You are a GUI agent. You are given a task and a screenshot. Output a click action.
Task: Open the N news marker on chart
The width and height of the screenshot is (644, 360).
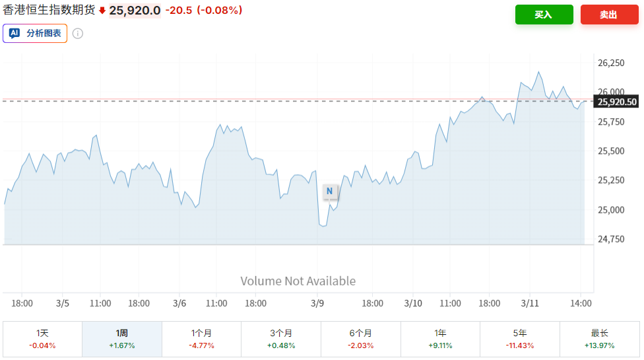(x=330, y=192)
